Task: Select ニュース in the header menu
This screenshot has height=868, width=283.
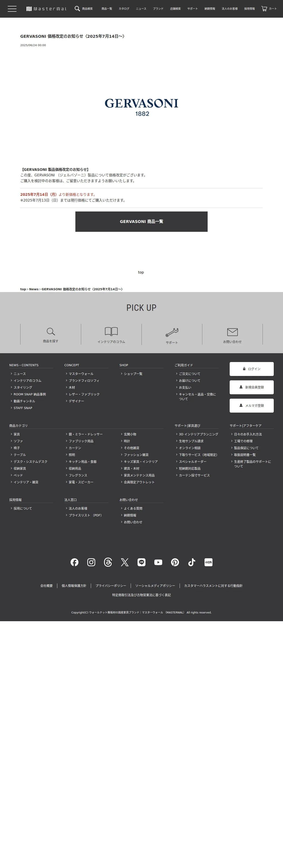Action: (141, 9)
